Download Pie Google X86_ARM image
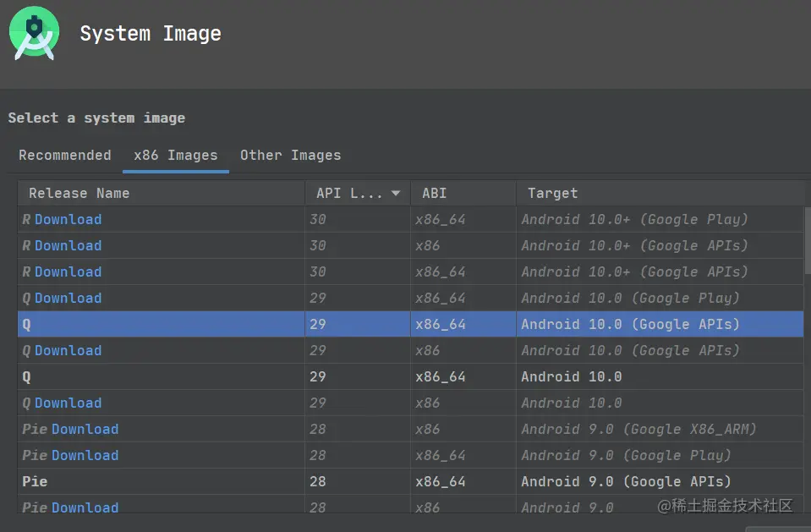The height and width of the screenshot is (532, 811). 85,430
